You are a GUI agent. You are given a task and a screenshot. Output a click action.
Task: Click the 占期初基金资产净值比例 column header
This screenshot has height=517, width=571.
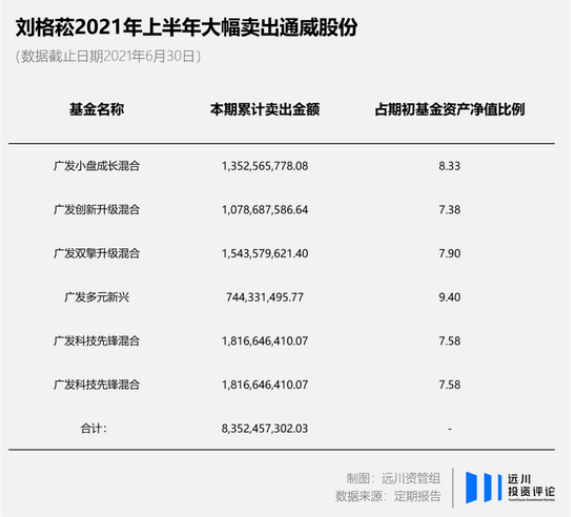click(x=450, y=109)
